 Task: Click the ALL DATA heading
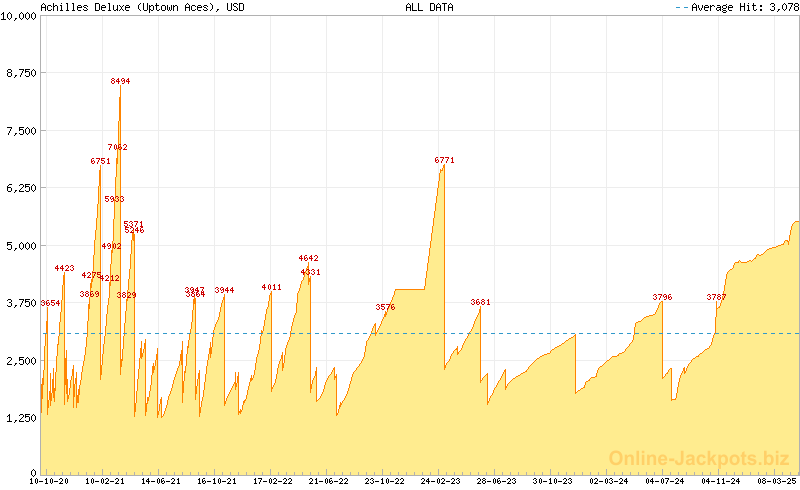[x=429, y=7]
